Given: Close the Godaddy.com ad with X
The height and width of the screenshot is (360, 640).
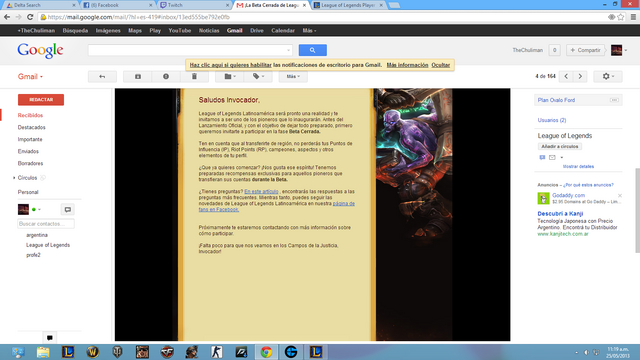Looking at the screenshot, I should 620,196.
